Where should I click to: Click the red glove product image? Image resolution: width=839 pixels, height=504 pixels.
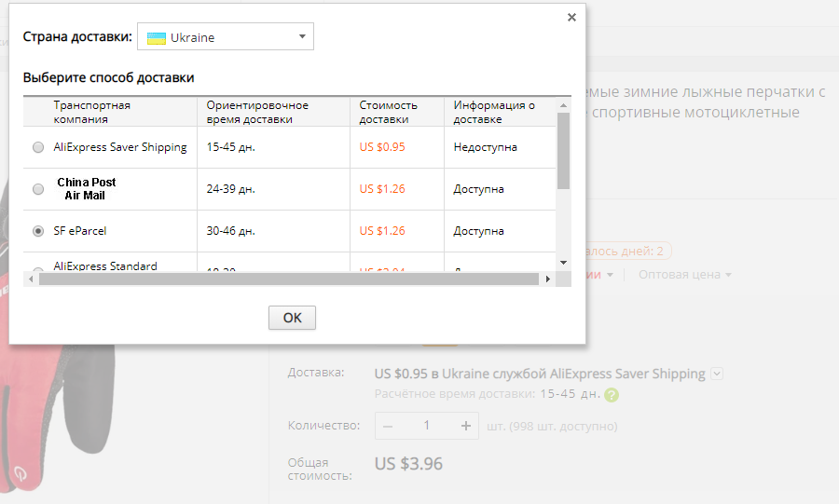pos(56,418)
